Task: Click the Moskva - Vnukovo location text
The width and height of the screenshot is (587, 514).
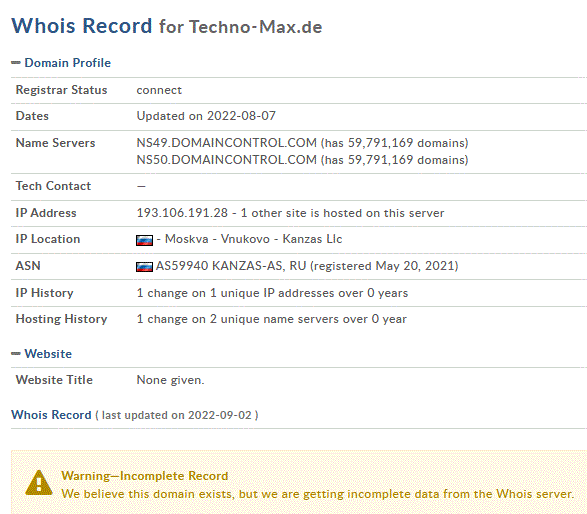Action: [x=217, y=239]
